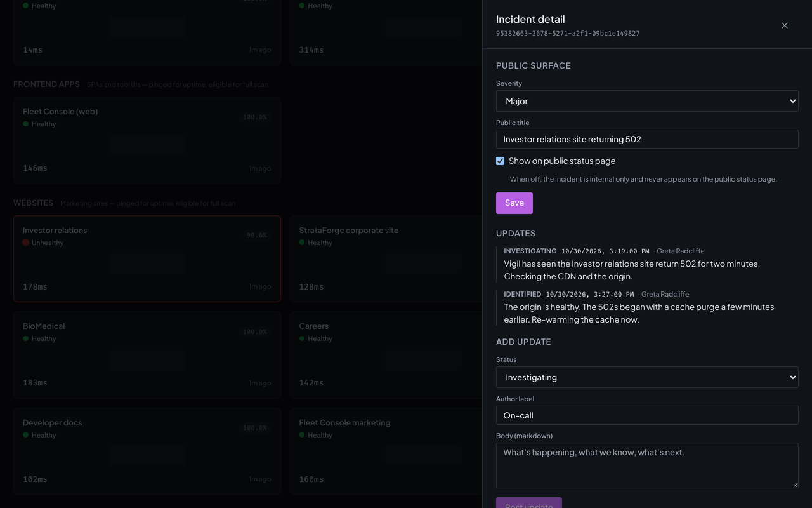Viewport: 812px width, 508px height.
Task: Open the Fleet Console (web) card
Action: (147, 140)
